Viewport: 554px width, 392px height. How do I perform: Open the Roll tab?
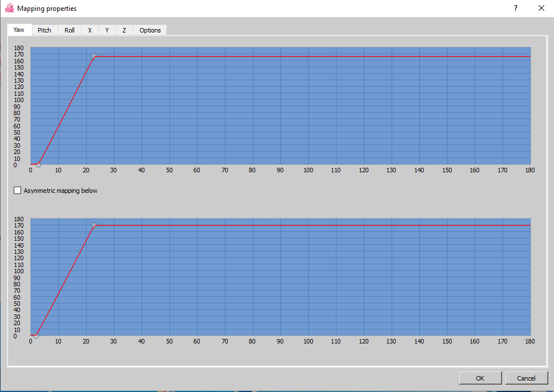click(70, 30)
